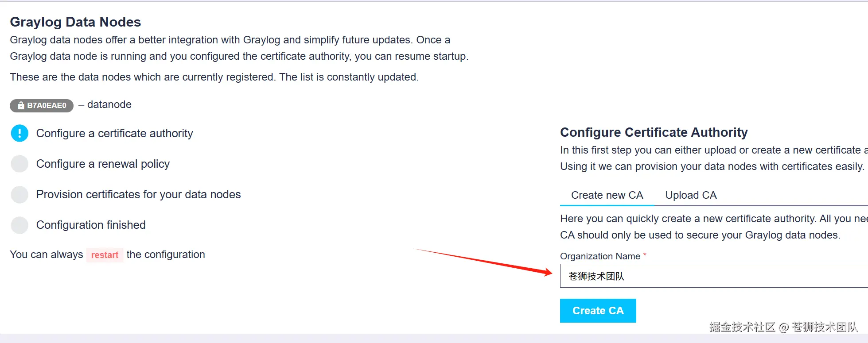The image size is (868, 343).
Task: Switch to the Create new CA tab
Action: coord(607,195)
